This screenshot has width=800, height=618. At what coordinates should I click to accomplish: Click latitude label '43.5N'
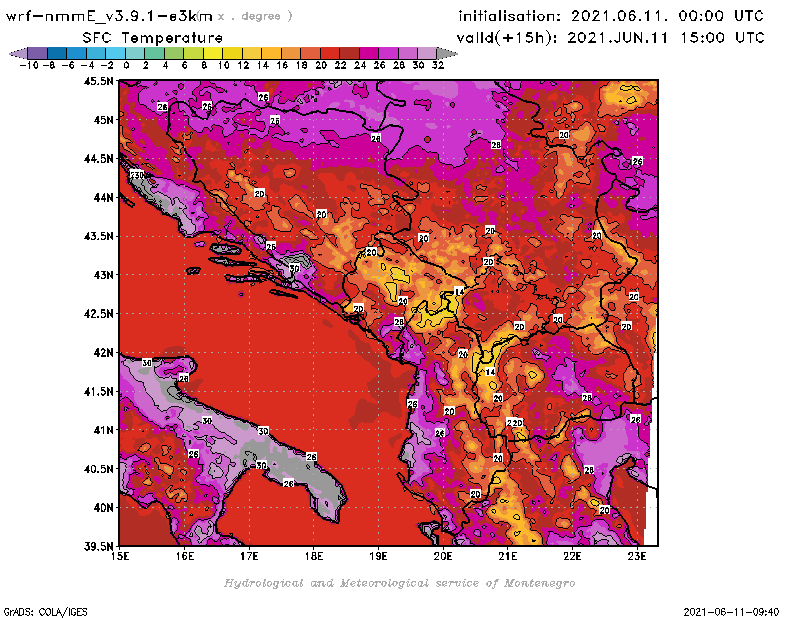pyautogui.click(x=99, y=236)
